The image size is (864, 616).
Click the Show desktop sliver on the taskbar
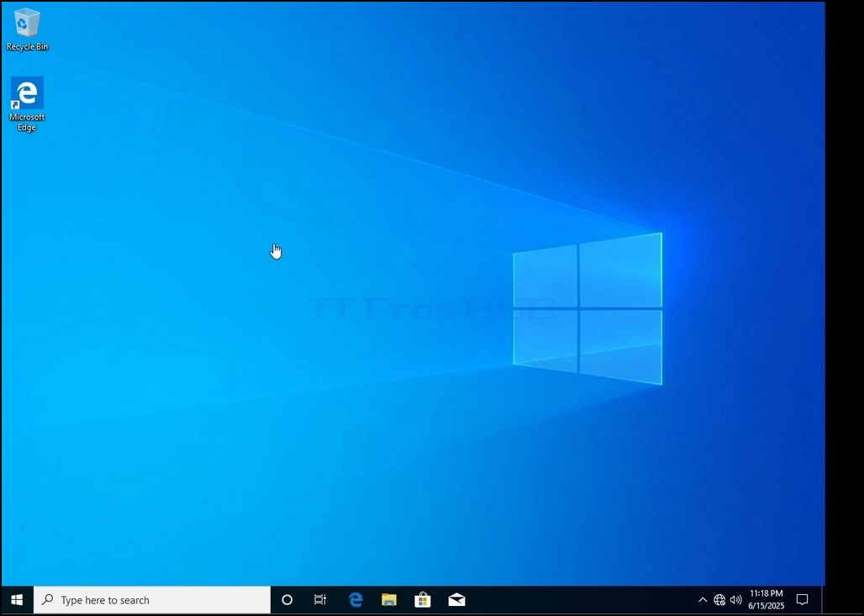point(822,600)
